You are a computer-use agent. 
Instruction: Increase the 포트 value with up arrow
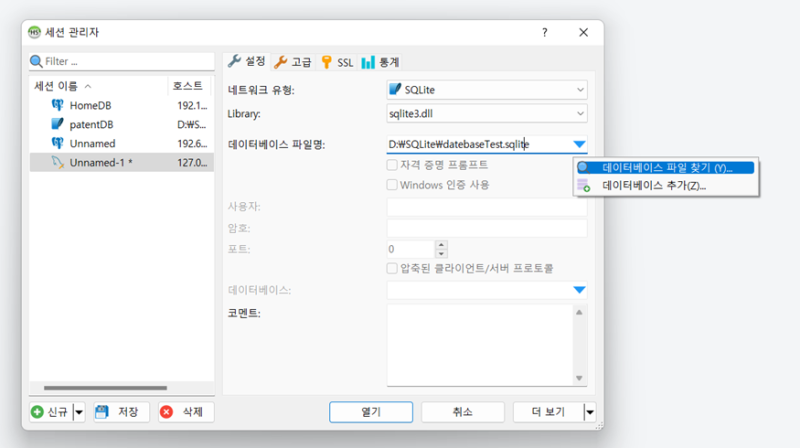[x=441, y=244]
